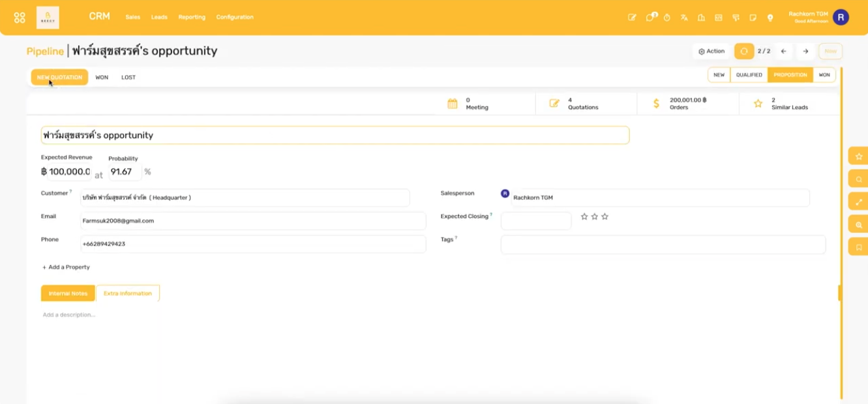The height and width of the screenshot is (404, 868).
Task: Click the timer activity icon in the top bar
Action: coord(666,18)
